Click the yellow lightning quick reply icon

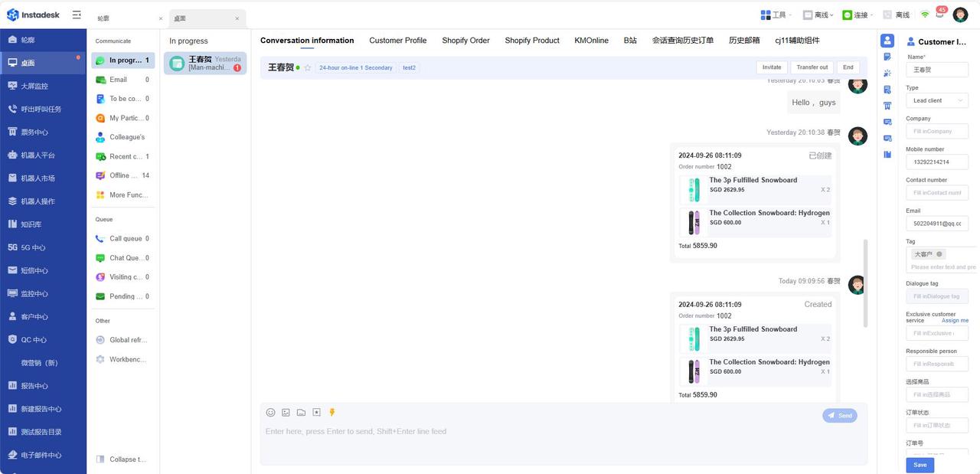(x=332, y=413)
